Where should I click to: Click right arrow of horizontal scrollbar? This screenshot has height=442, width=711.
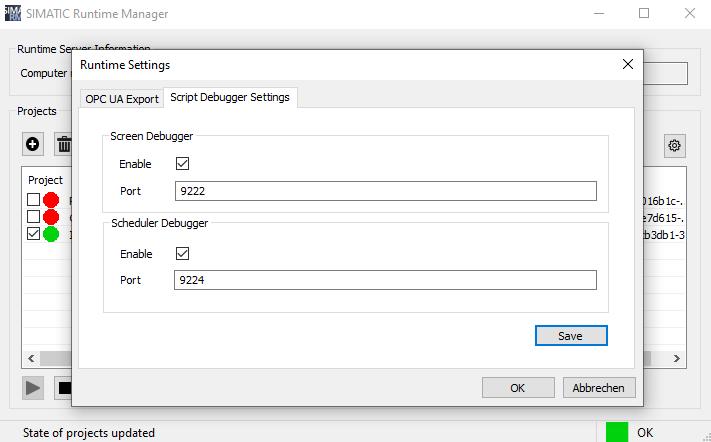(677, 358)
